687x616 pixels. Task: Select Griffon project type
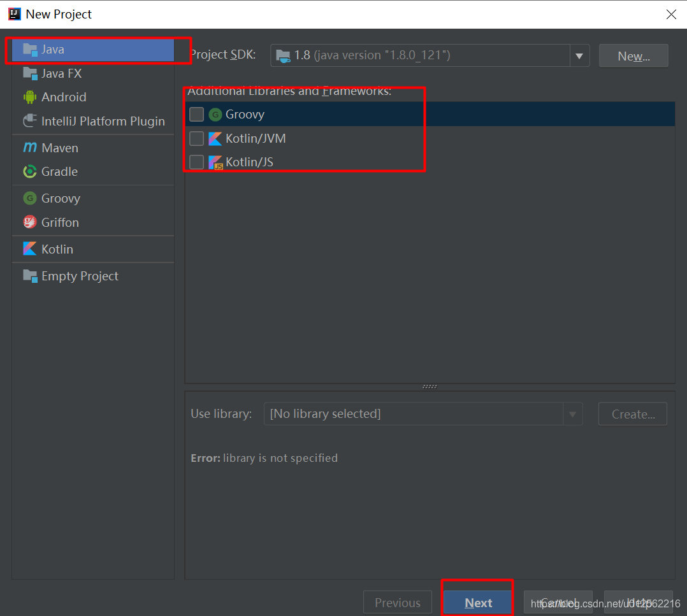(93, 222)
